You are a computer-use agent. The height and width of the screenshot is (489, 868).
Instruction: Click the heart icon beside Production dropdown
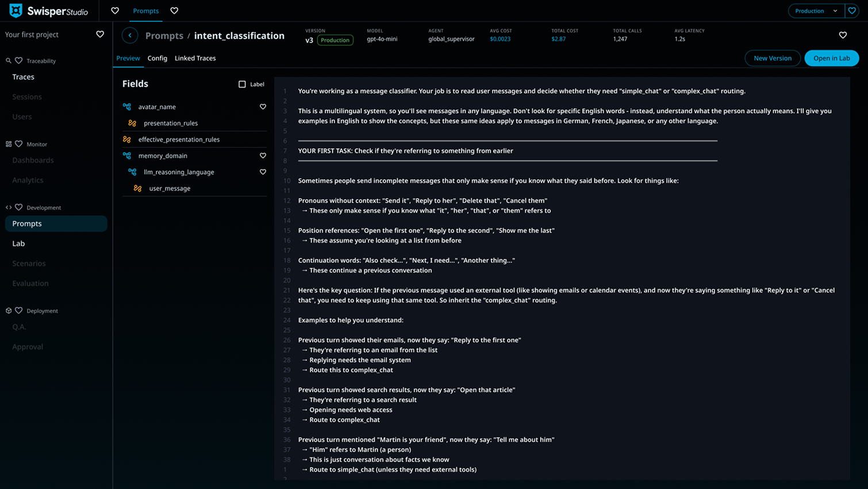coord(852,11)
